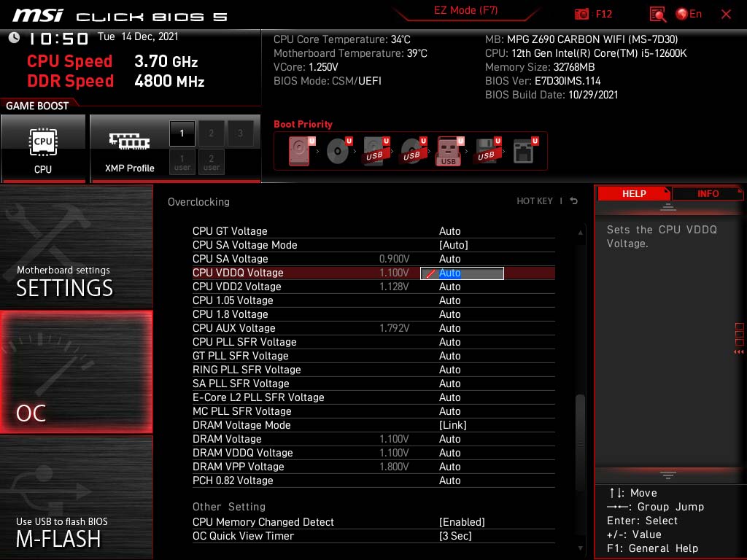The width and height of the screenshot is (747, 560).
Task: Change language via the En globe icon
Action: click(x=689, y=14)
